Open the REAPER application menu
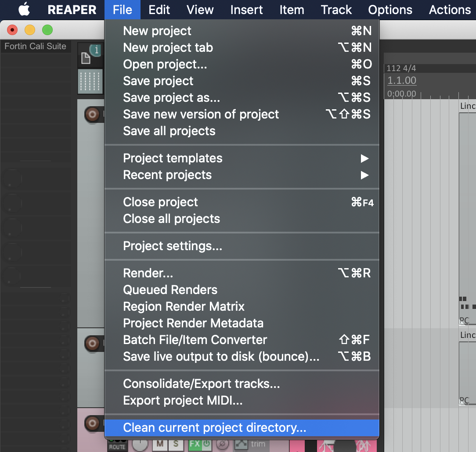Viewport: 476px width, 452px height. tap(72, 10)
